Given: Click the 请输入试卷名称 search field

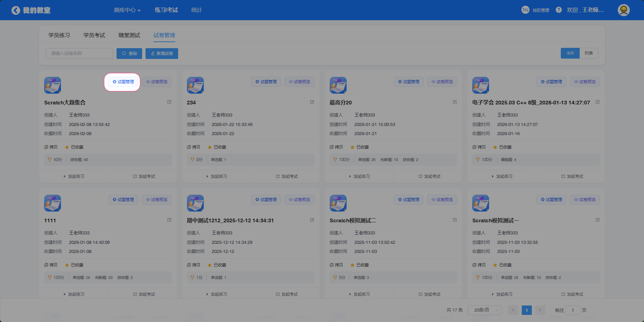Looking at the screenshot, I should coord(79,54).
